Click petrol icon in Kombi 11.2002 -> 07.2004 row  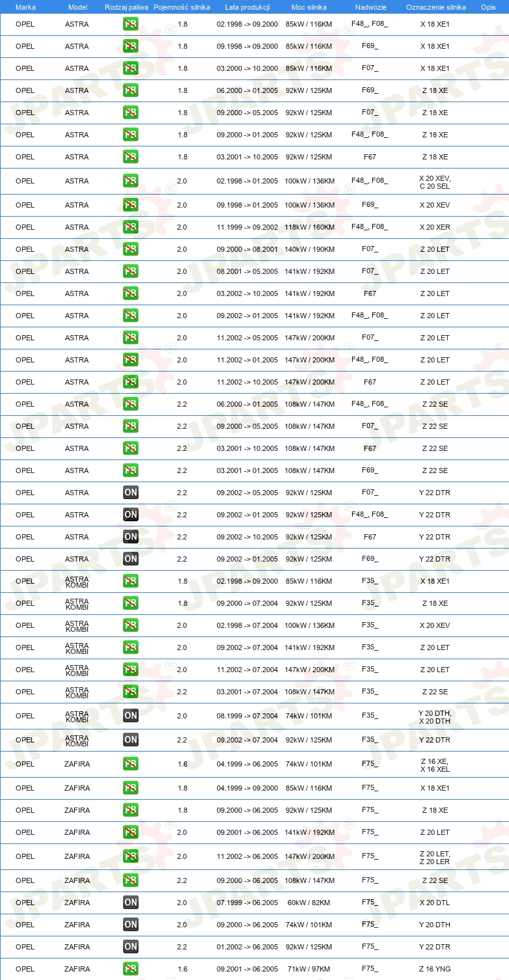click(x=130, y=670)
